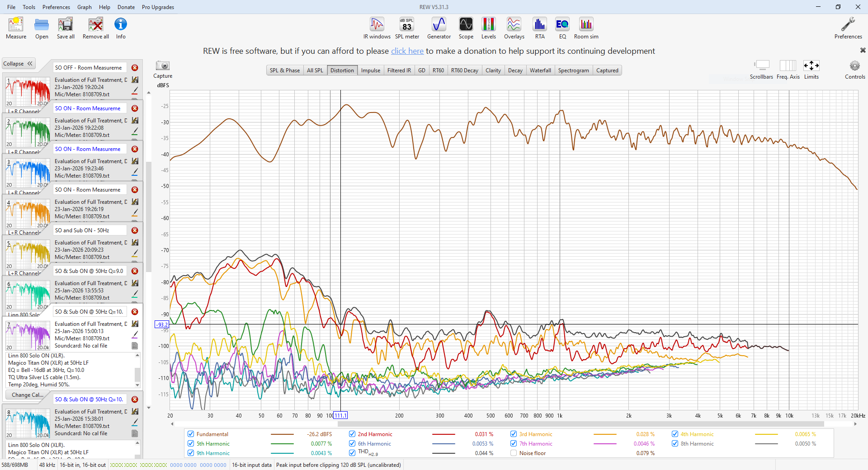Open the IR windows tool

377,28
